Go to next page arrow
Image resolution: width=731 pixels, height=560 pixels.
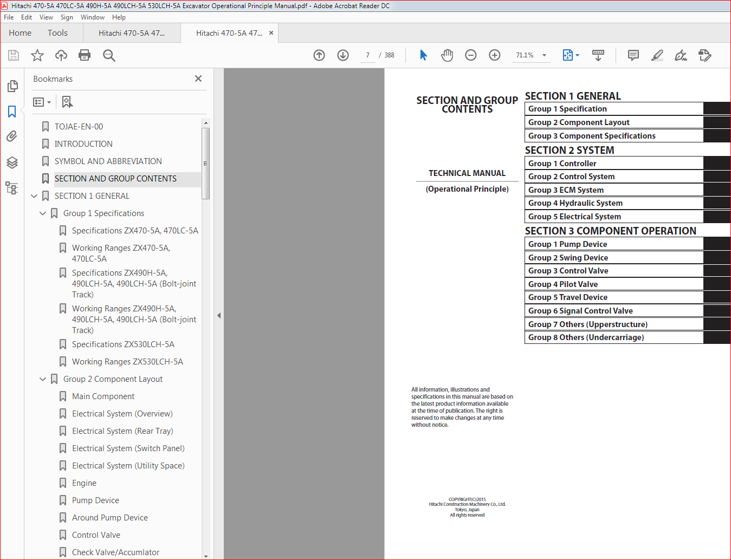click(x=343, y=55)
